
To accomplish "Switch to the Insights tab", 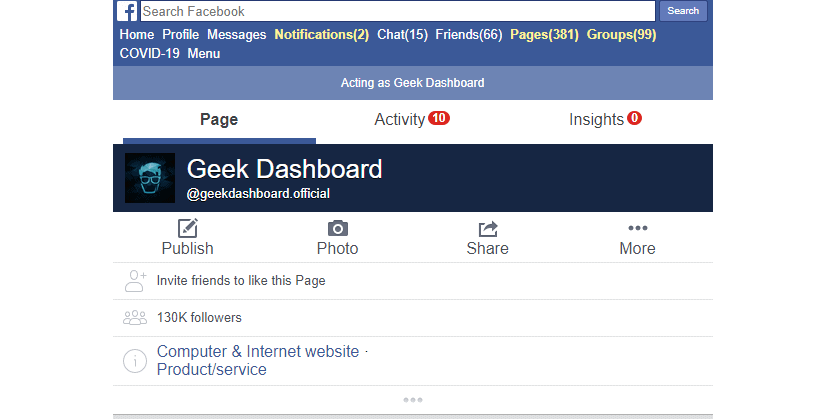I will point(605,119).
